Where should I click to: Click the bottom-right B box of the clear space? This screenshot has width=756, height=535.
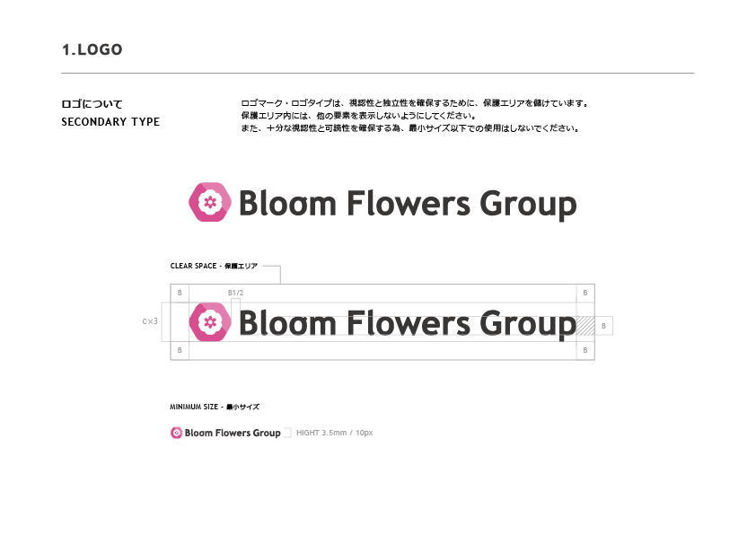(585, 349)
